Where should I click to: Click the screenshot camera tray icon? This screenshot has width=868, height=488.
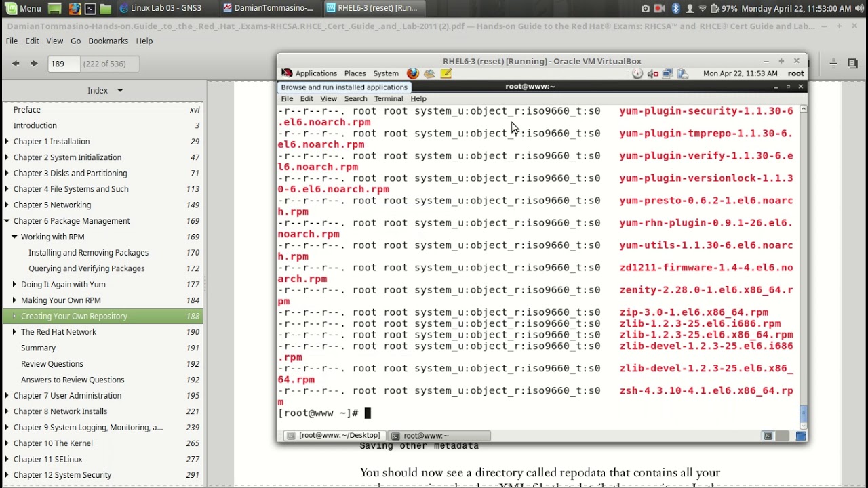pyautogui.click(x=645, y=8)
